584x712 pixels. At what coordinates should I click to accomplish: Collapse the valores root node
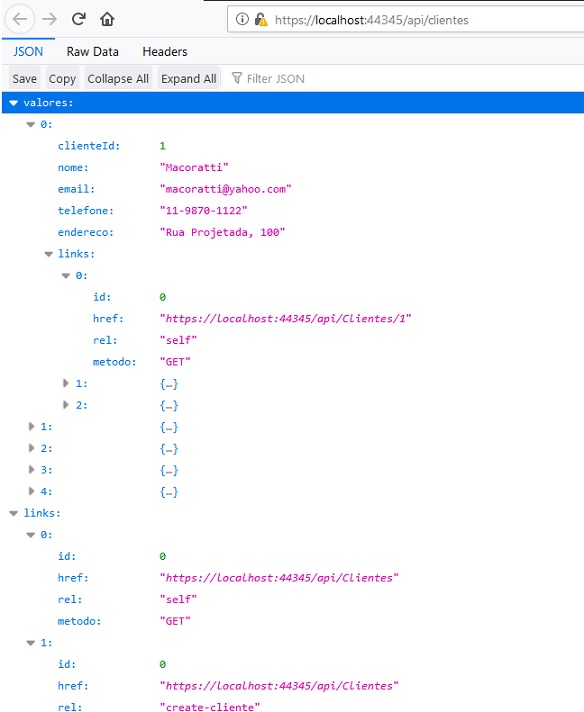14,103
